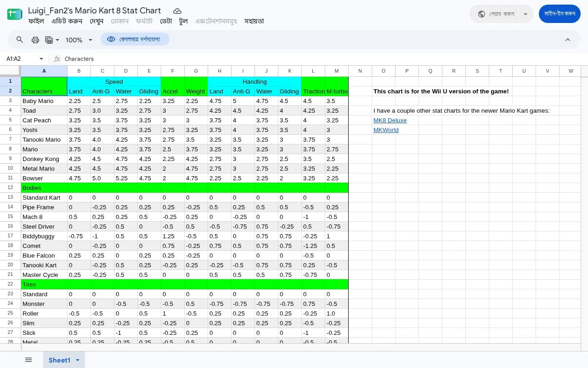The width and height of the screenshot is (588, 368).
Task: Select the Master Cycle cell
Action: coord(44,275)
